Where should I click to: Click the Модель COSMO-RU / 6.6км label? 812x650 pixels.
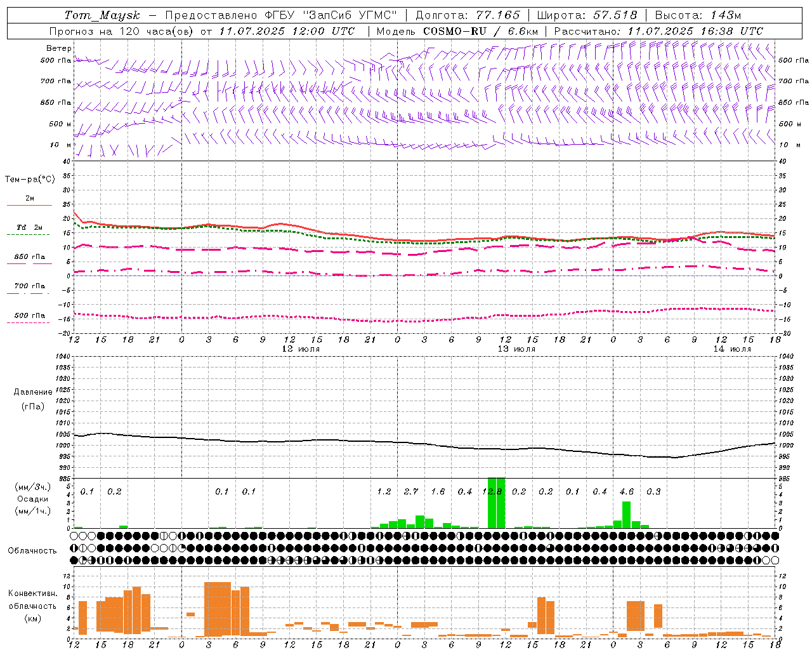457,31
